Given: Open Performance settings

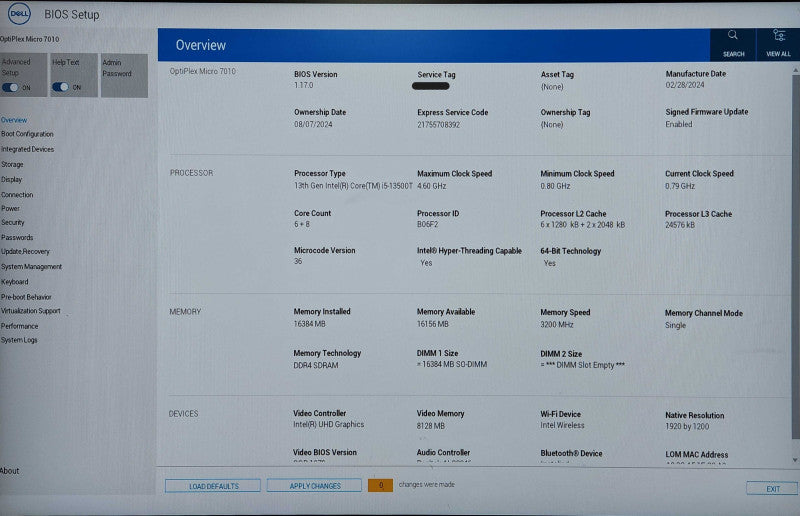Looking at the screenshot, I should pos(19,326).
